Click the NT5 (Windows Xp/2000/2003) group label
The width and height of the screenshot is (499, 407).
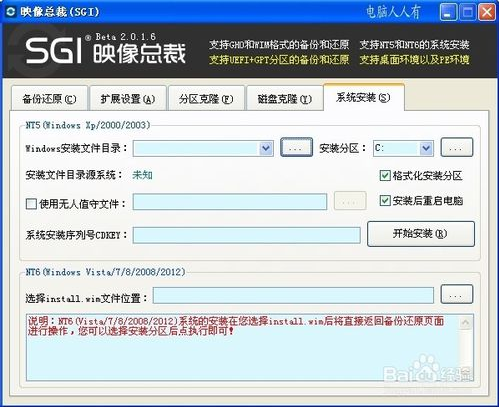[88, 125]
